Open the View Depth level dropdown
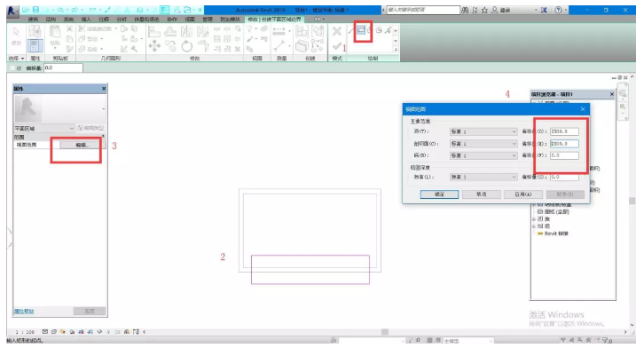644x348 pixels. [483, 177]
